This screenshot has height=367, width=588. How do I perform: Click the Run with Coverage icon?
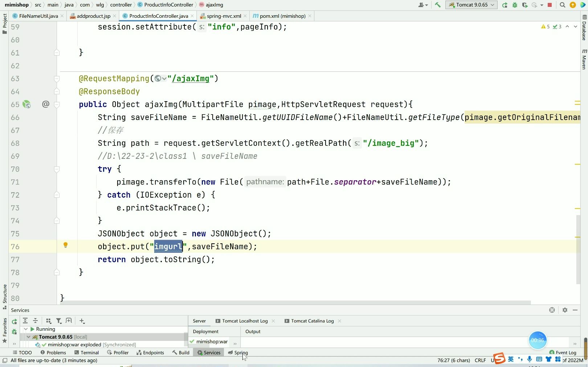(x=524, y=5)
